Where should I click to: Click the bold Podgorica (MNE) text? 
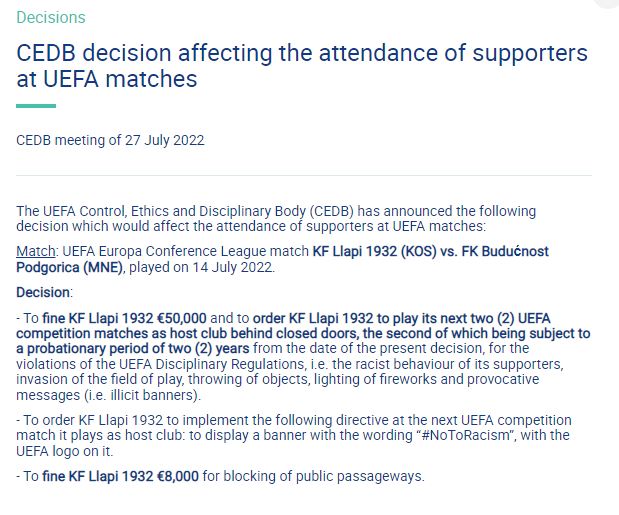69,267
